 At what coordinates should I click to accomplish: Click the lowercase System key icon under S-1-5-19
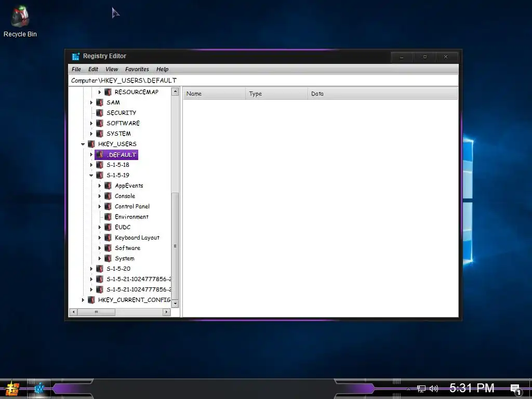point(108,259)
